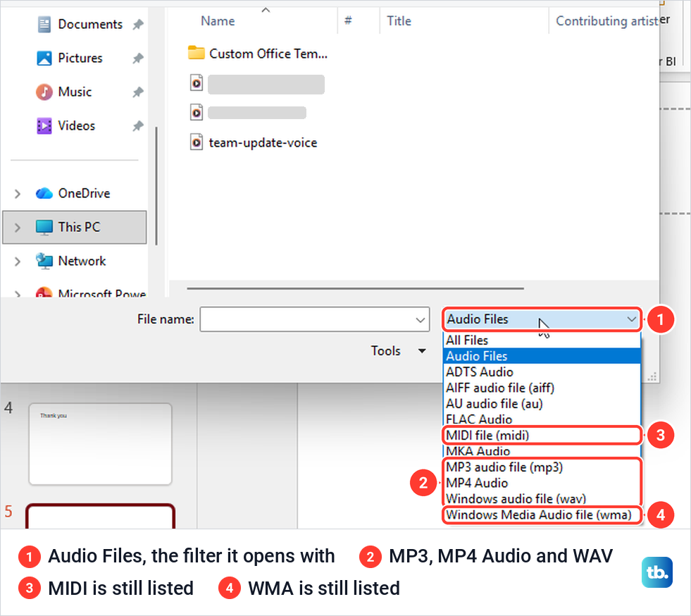Image resolution: width=691 pixels, height=616 pixels.
Task: Open the Videos quick access folder
Action: [x=76, y=126]
